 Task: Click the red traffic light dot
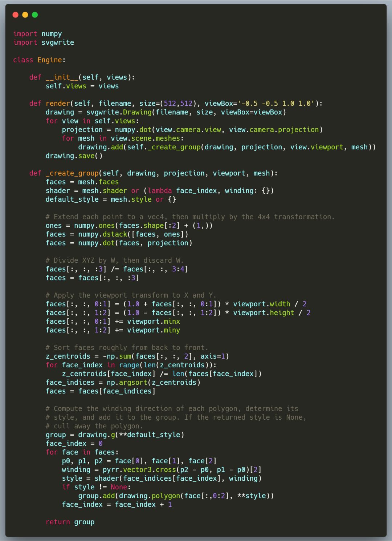[16, 15]
